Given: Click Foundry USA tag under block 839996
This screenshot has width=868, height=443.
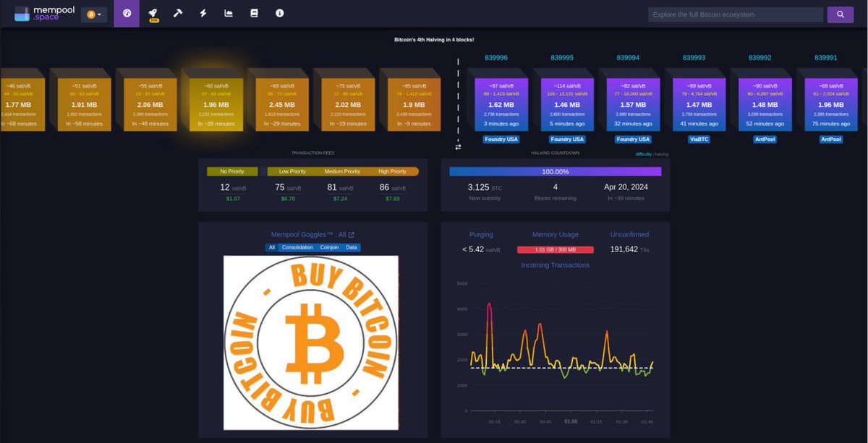Looking at the screenshot, I should pos(501,139).
